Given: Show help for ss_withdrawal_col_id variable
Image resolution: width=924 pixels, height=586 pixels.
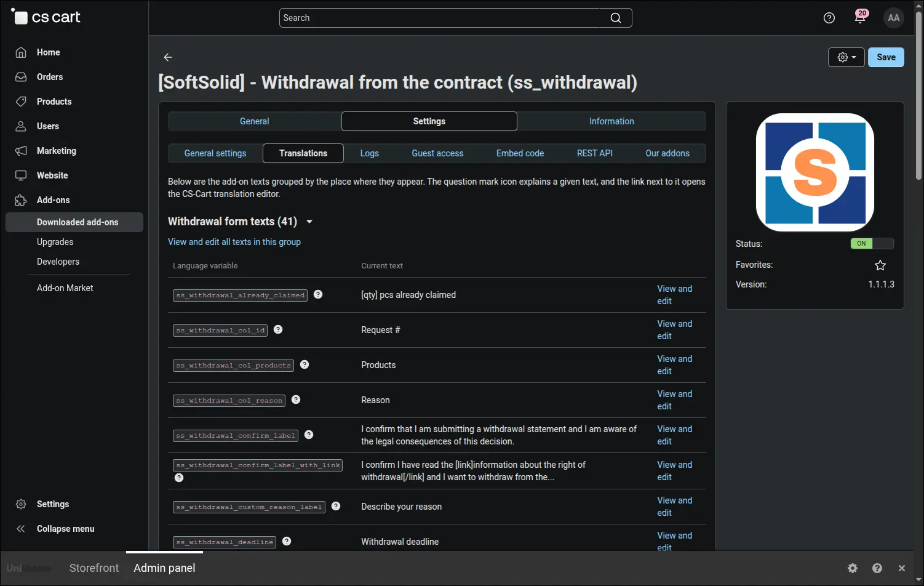Looking at the screenshot, I should click(x=278, y=329).
